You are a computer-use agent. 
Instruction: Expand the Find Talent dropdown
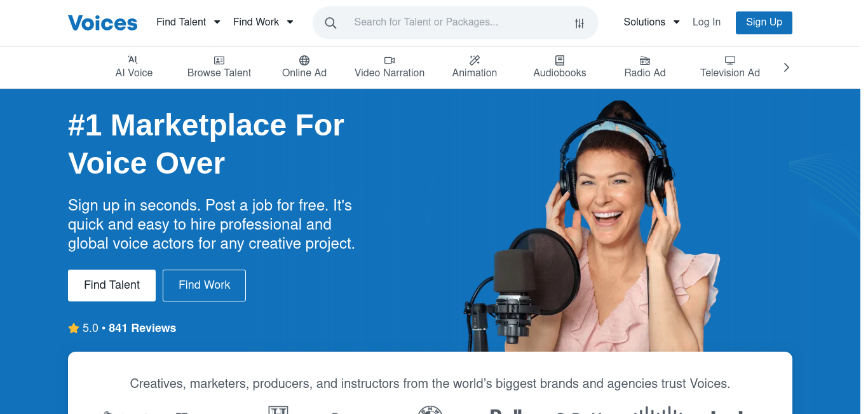(x=189, y=22)
